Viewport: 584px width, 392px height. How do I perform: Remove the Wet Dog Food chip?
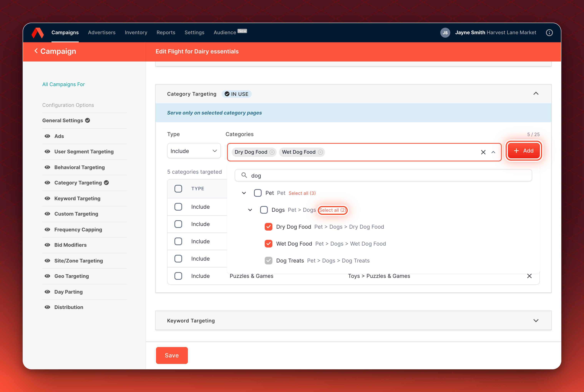click(x=320, y=152)
